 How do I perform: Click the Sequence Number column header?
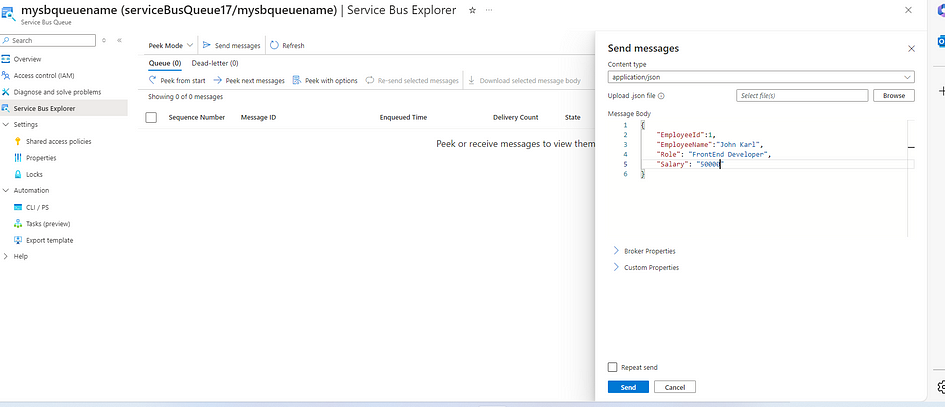pos(196,118)
